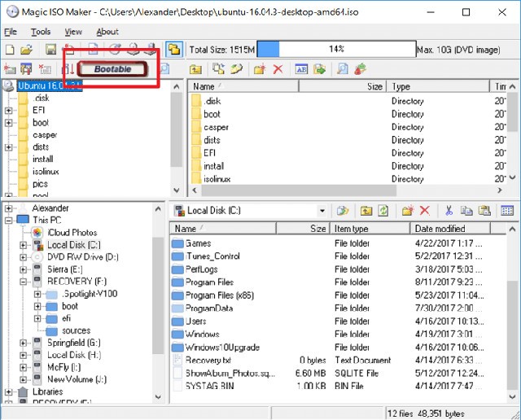Click the save ISO image icon

click(x=50, y=50)
